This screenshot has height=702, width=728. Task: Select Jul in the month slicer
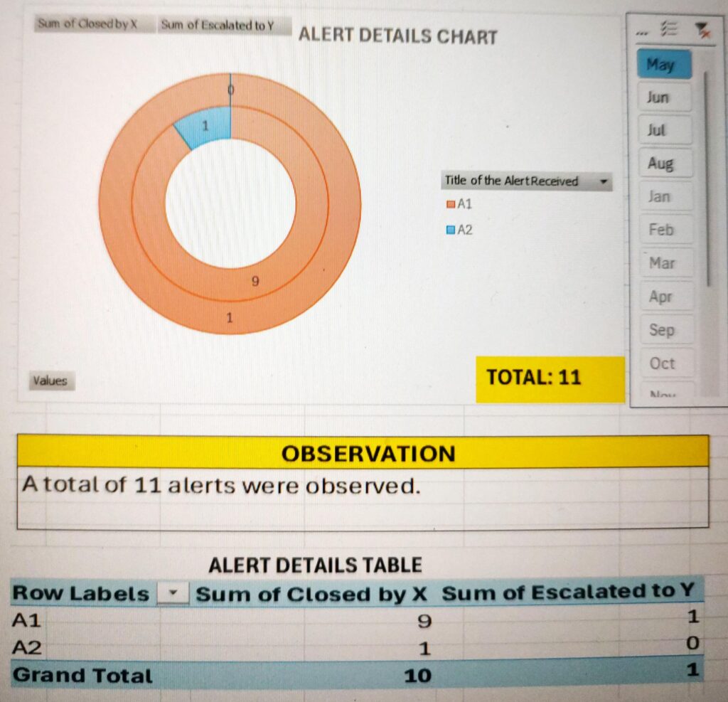(x=664, y=130)
